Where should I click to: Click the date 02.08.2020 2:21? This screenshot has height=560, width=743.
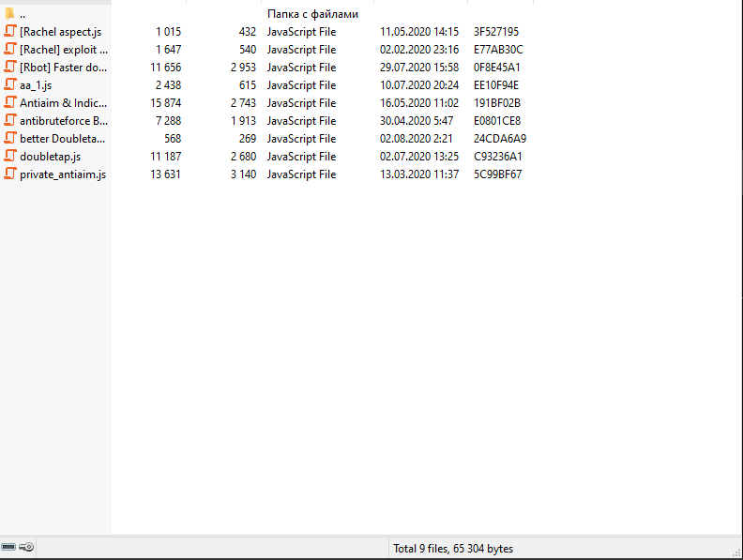(417, 139)
